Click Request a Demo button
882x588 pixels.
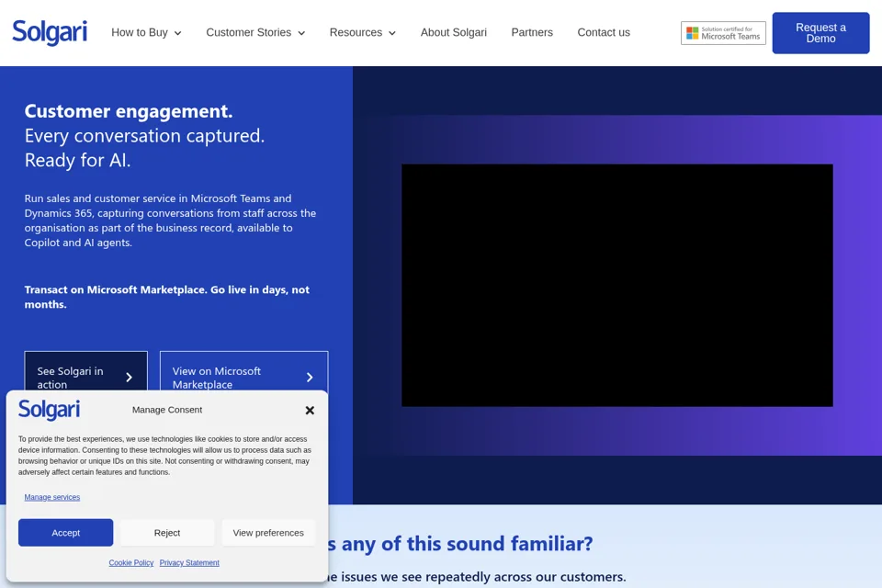click(820, 33)
